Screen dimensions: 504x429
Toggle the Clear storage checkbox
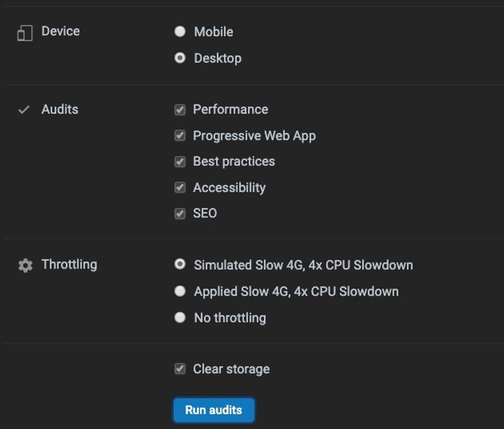click(180, 369)
